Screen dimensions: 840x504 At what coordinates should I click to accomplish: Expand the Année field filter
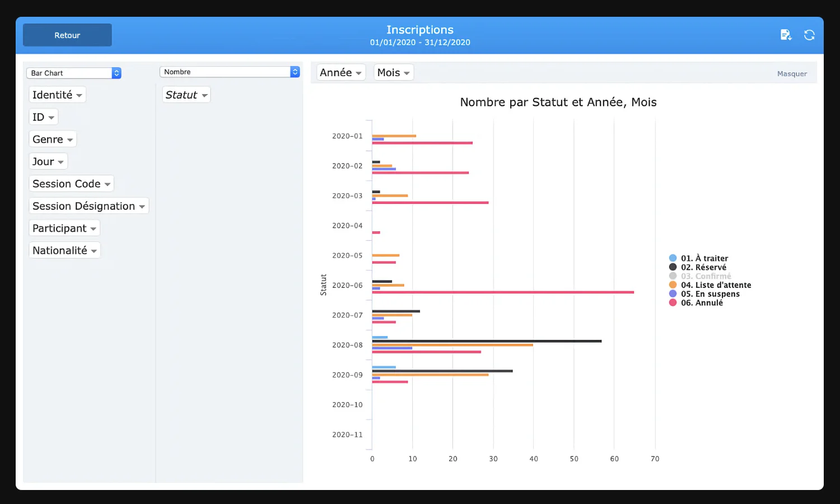pyautogui.click(x=358, y=73)
